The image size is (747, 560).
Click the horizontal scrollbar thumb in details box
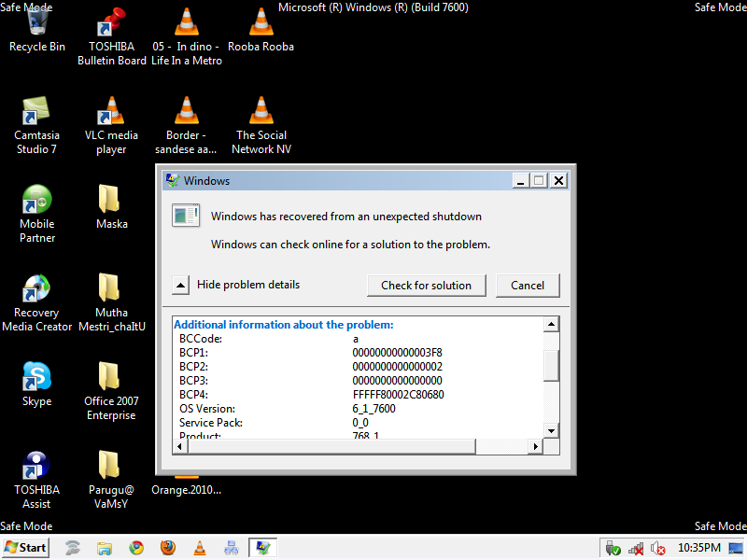[332, 446]
